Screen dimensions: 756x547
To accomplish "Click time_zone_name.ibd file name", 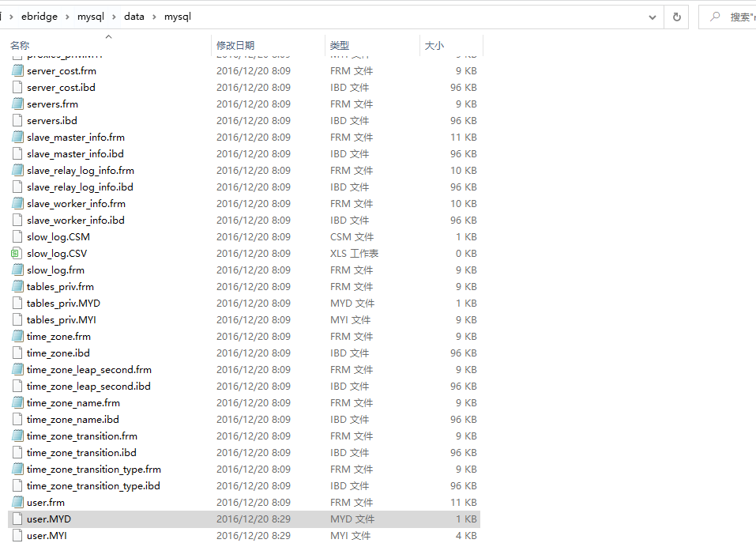I will click(73, 420).
